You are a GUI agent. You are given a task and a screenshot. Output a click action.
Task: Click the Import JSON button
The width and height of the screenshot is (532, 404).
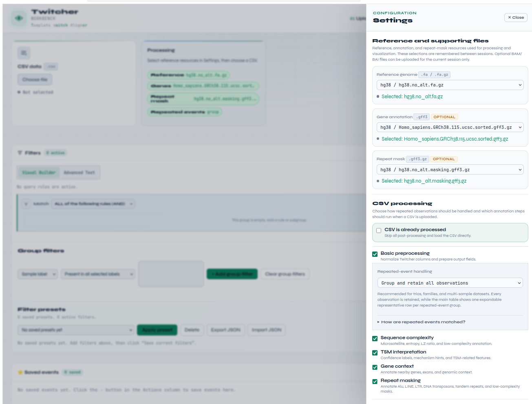pos(267,330)
